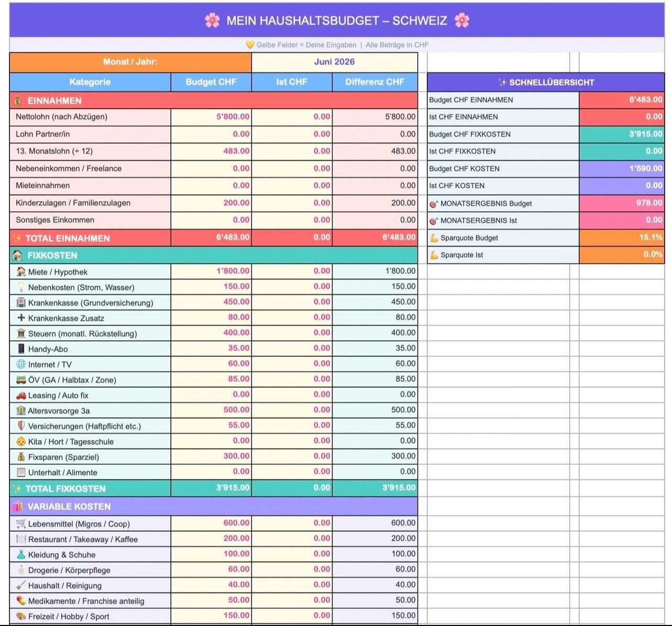The image size is (672, 626).
Task: Click the TOTAL EINNAHMEN row label
Action: click(x=68, y=238)
